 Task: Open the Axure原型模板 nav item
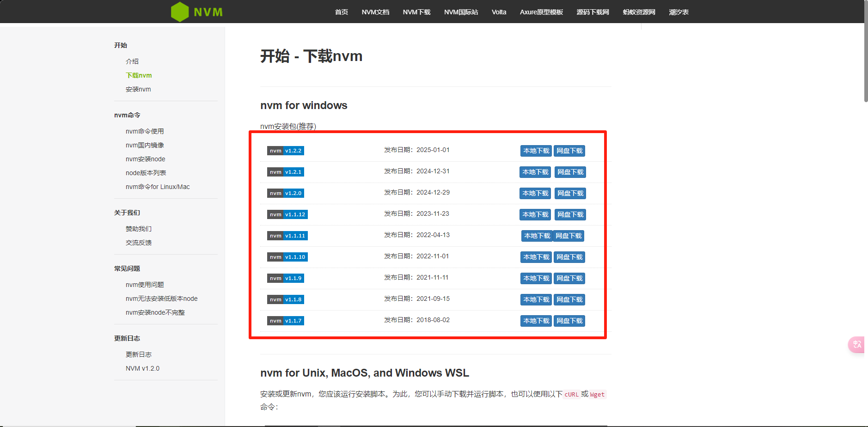(x=541, y=12)
